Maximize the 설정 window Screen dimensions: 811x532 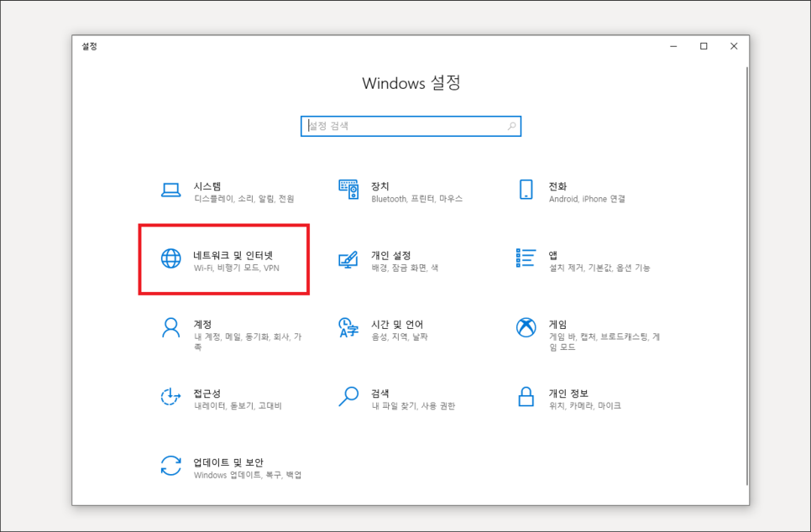tap(704, 46)
